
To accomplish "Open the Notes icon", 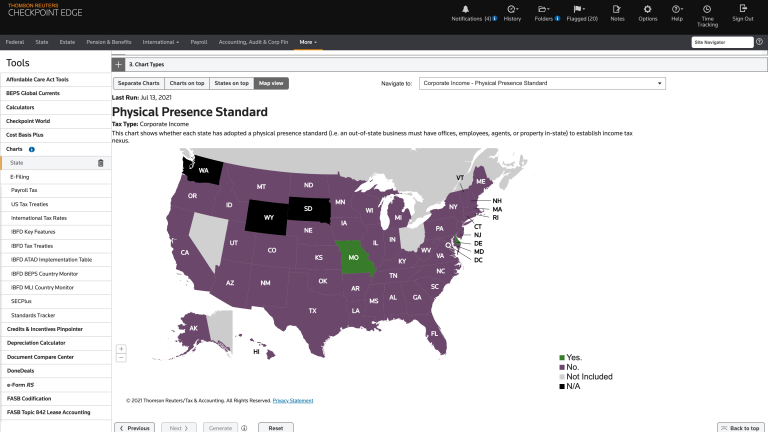I will pos(617,8).
